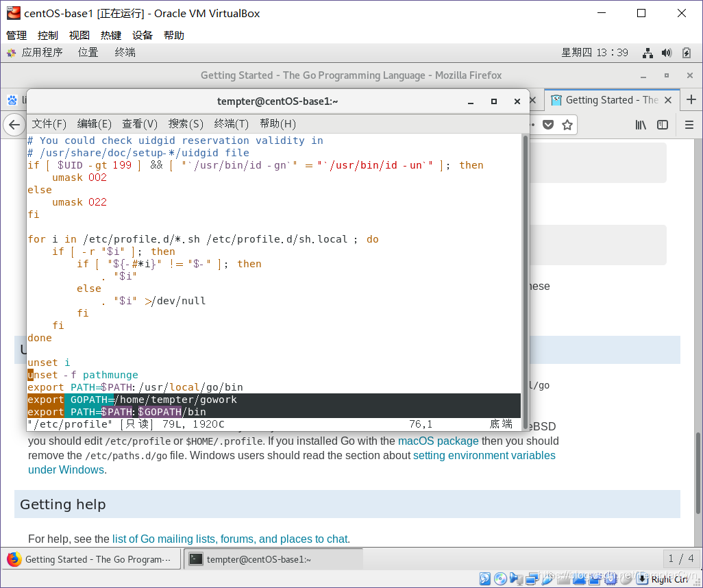Open VirtualBox 设备 menu
The image size is (703, 588).
pyautogui.click(x=143, y=36)
